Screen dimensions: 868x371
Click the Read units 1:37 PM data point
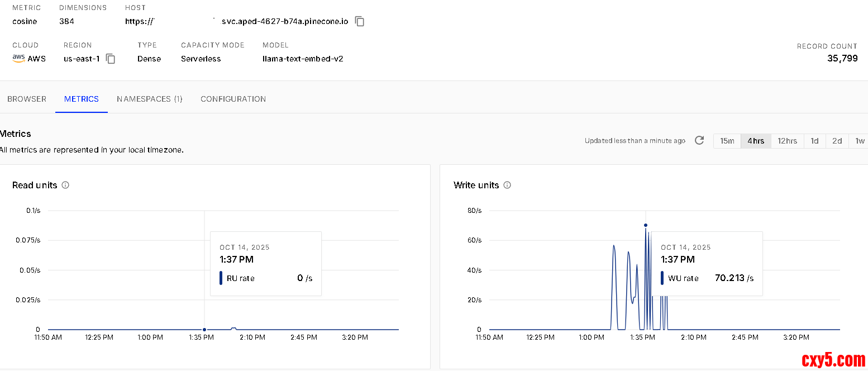coord(204,330)
